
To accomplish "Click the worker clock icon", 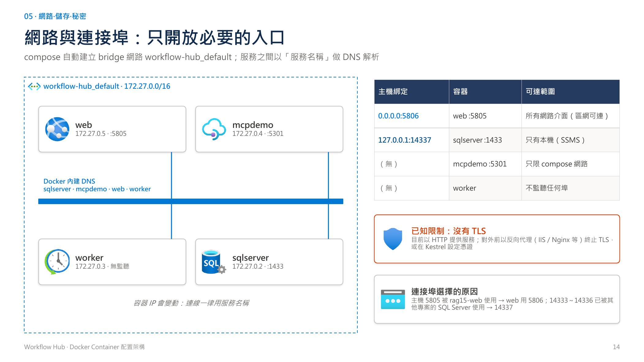I will (57, 262).
